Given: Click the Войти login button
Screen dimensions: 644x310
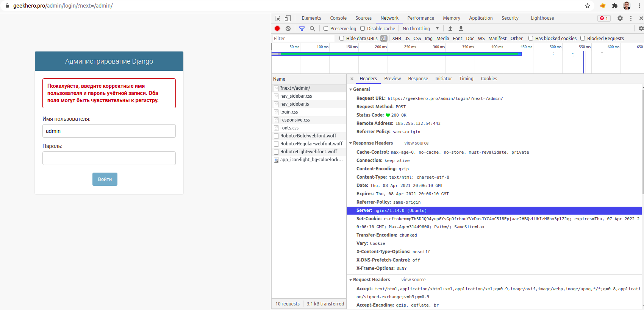Looking at the screenshot, I should [105, 179].
